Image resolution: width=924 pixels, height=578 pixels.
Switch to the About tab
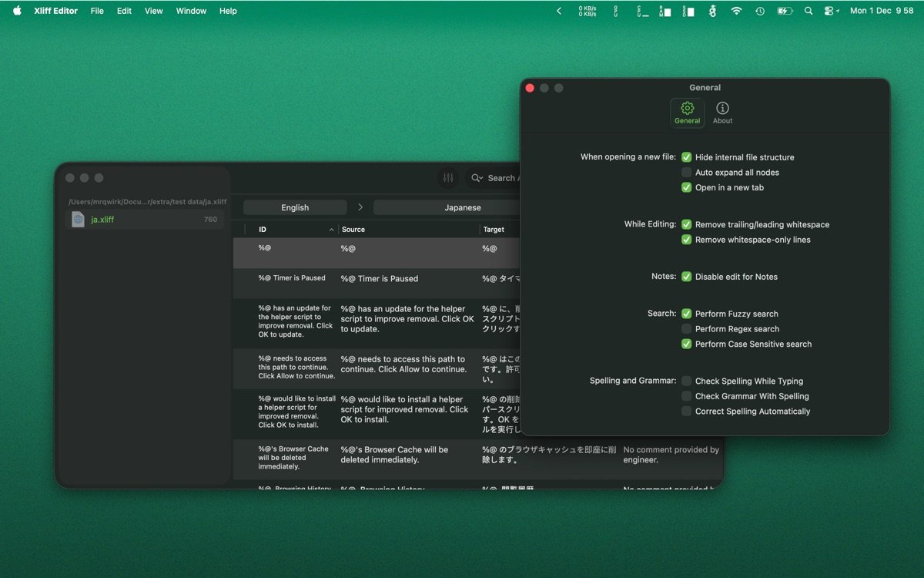[x=722, y=113]
